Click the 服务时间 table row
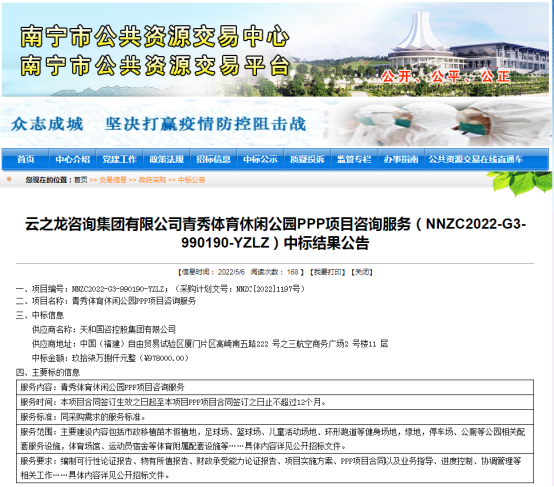554x487 pixels. pyautogui.click(x=275, y=402)
